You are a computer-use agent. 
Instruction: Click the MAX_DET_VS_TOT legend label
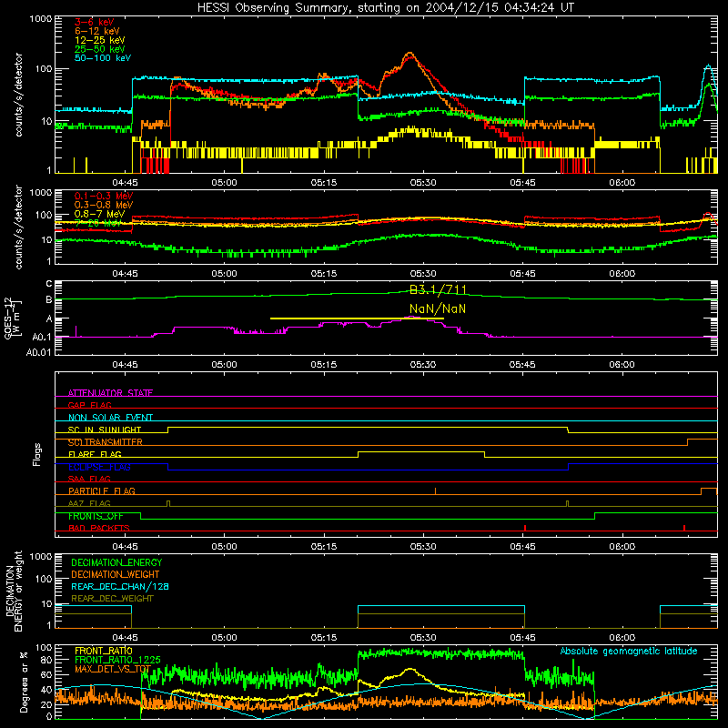coord(113,669)
